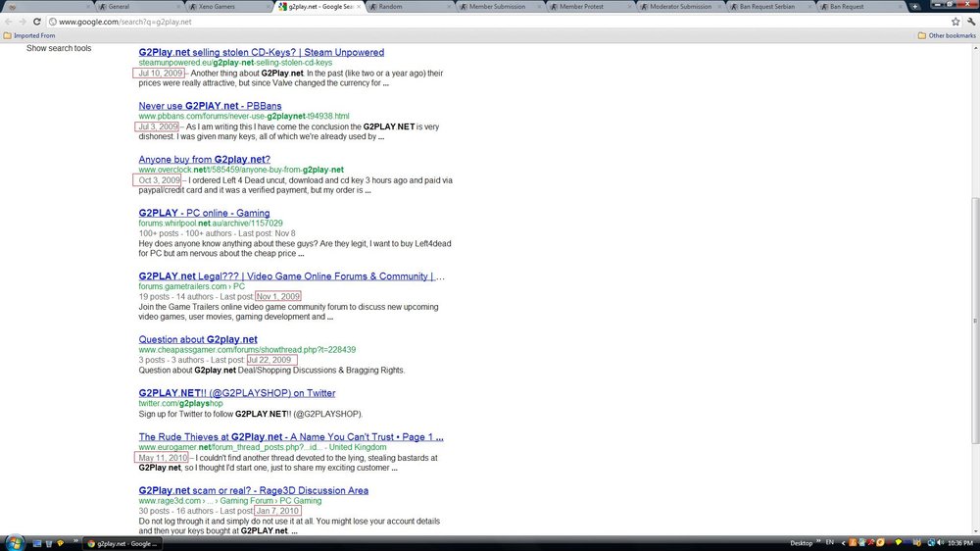Click Show search tools link
The width and height of the screenshot is (980, 551).
tap(59, 48)
